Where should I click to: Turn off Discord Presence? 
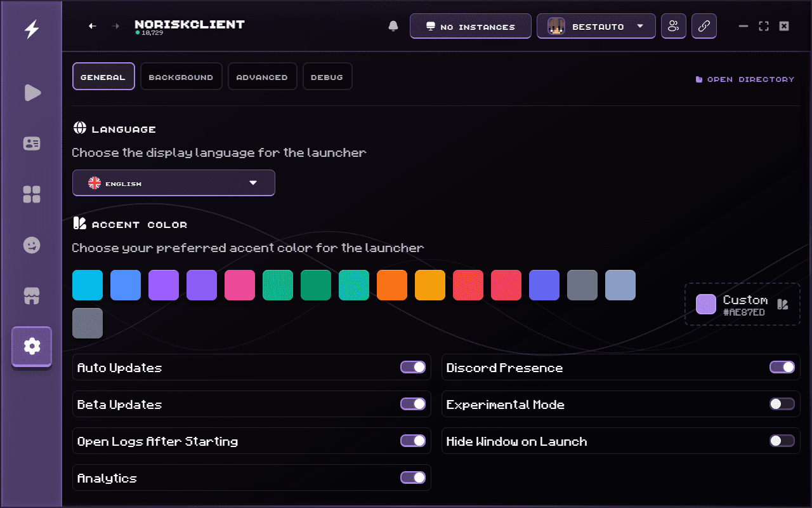tap(782, 367)
